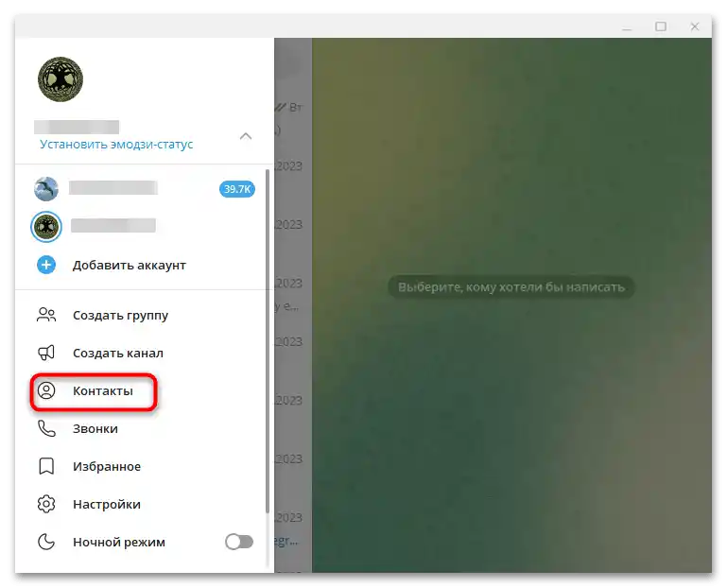Click the blue plus add account icon
Image resolution: width=727 pixels, height=588 pixels.
(46, 265)
